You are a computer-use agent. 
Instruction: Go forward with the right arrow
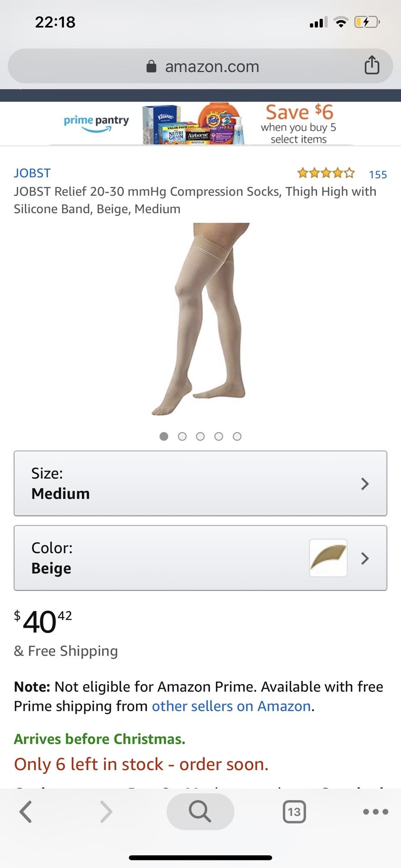tap(106, 811)
